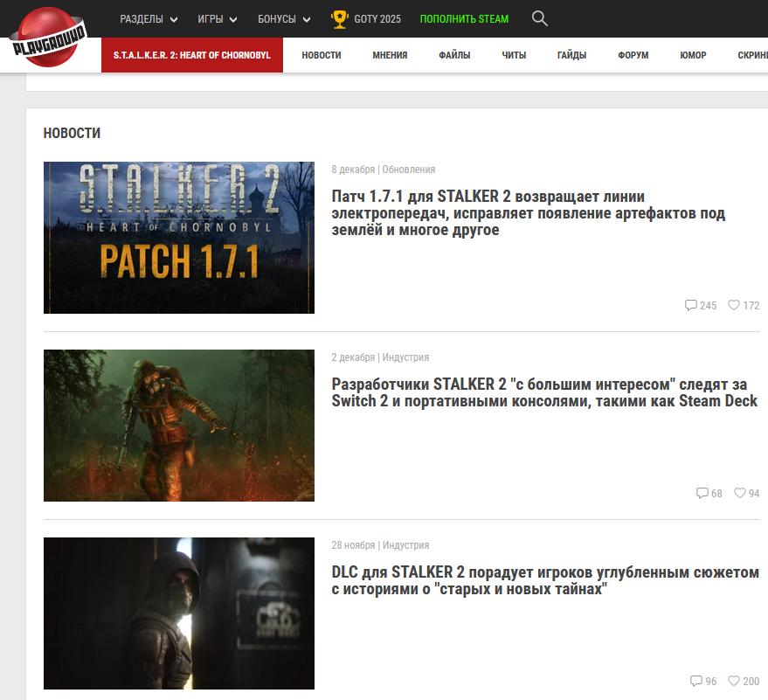Open the search magnifier icon

(539, 18)
